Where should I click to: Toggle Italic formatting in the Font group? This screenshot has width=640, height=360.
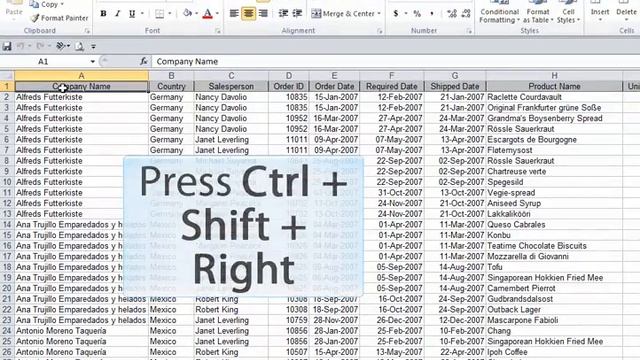[x=118, y=13]
